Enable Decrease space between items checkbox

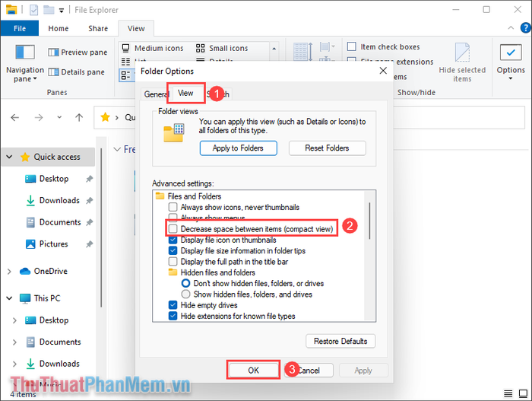174,229
